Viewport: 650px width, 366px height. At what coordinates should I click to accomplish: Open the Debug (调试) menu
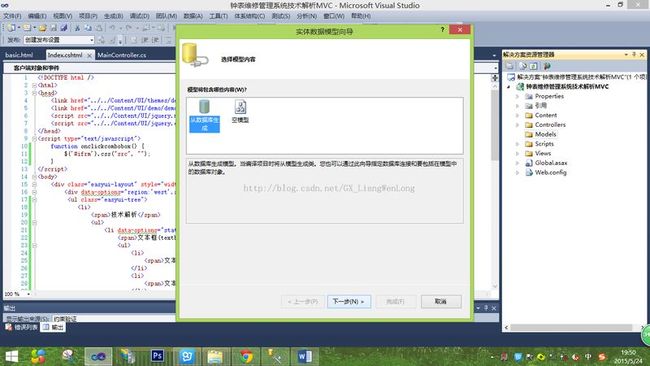click(139, 16)
